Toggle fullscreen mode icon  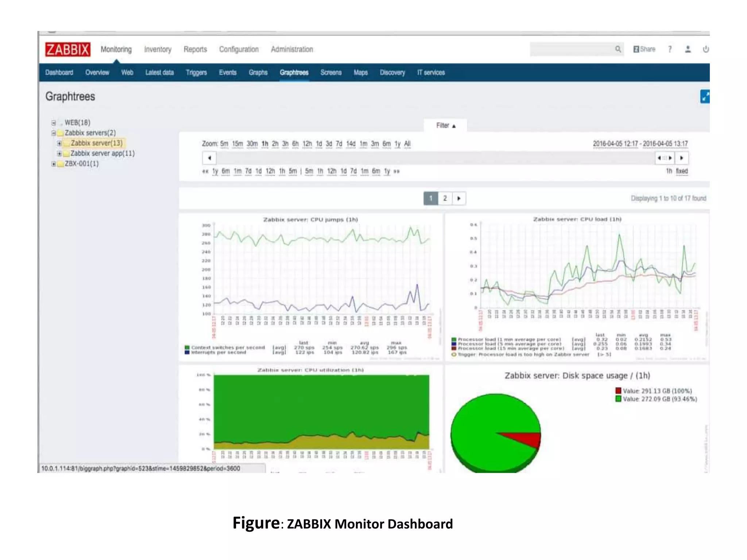coord(705,96)
